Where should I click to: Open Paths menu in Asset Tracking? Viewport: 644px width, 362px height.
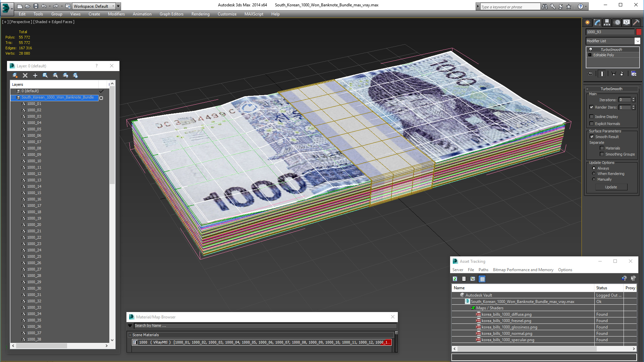point(483,270)
